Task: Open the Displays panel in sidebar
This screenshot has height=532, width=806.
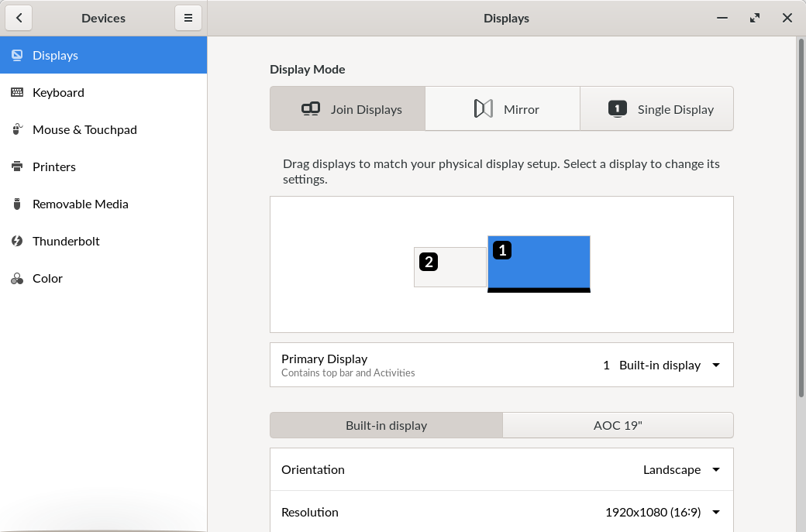Action: click(x=103, y=55)
